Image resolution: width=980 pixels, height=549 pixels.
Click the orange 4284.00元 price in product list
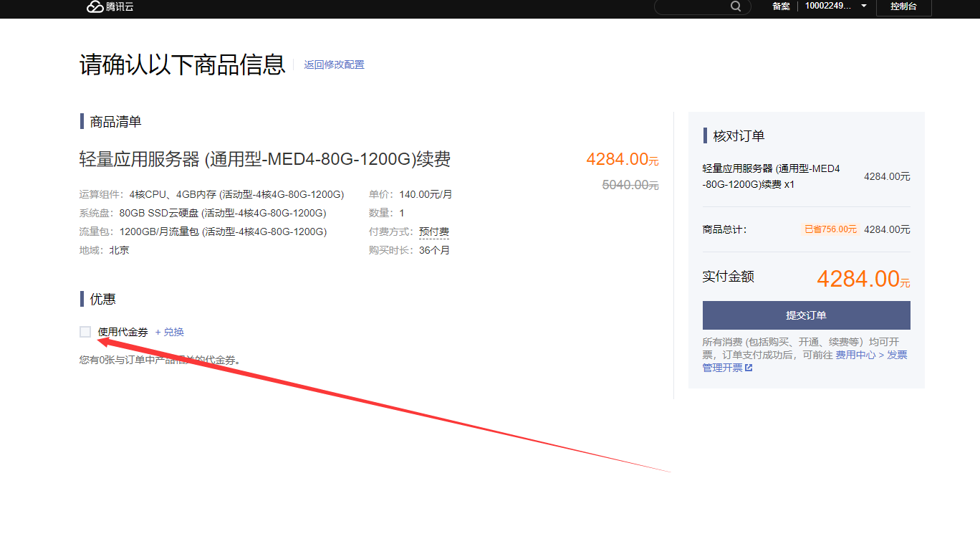click(623, 159)
